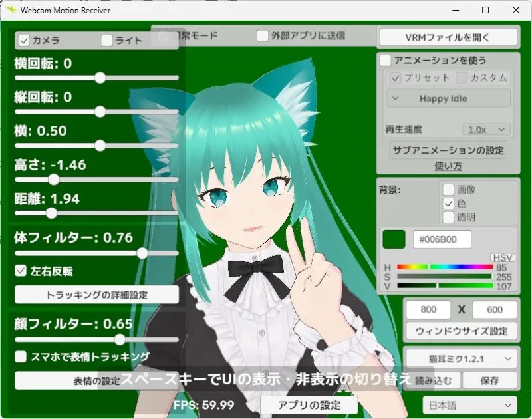Toggle the HSV color mode badge
Image resolution: width=532 pixels, height=419 pixels.
[503, 257]
